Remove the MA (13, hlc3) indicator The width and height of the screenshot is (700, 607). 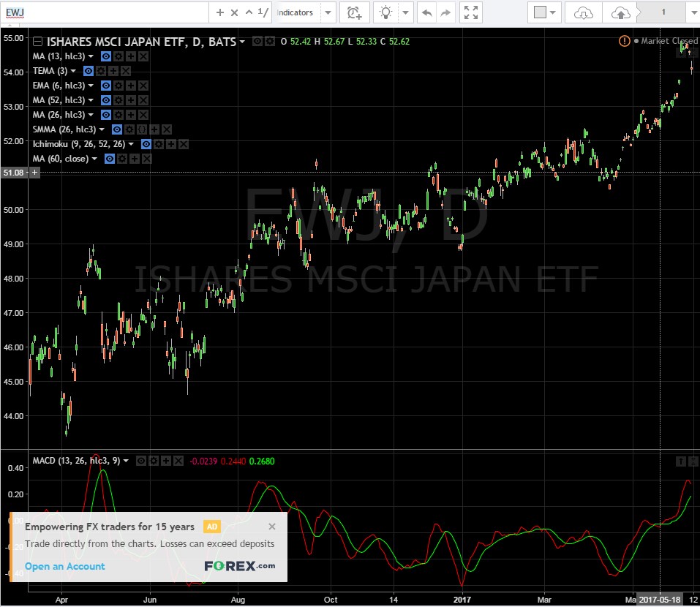click(143, 56)
